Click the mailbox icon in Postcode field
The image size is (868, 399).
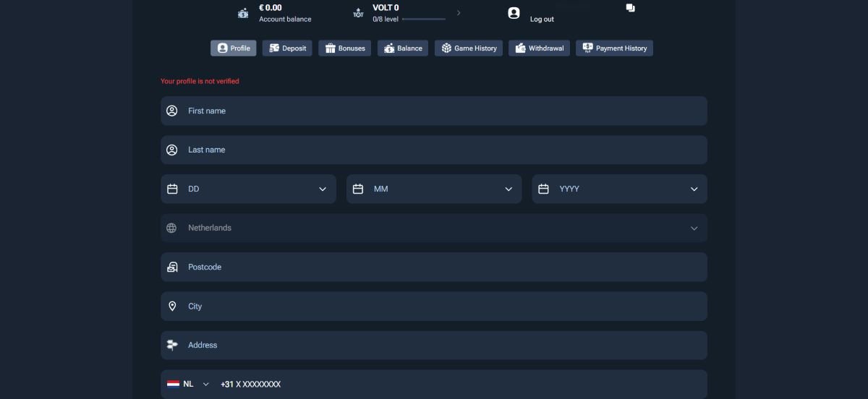(172, 267)
